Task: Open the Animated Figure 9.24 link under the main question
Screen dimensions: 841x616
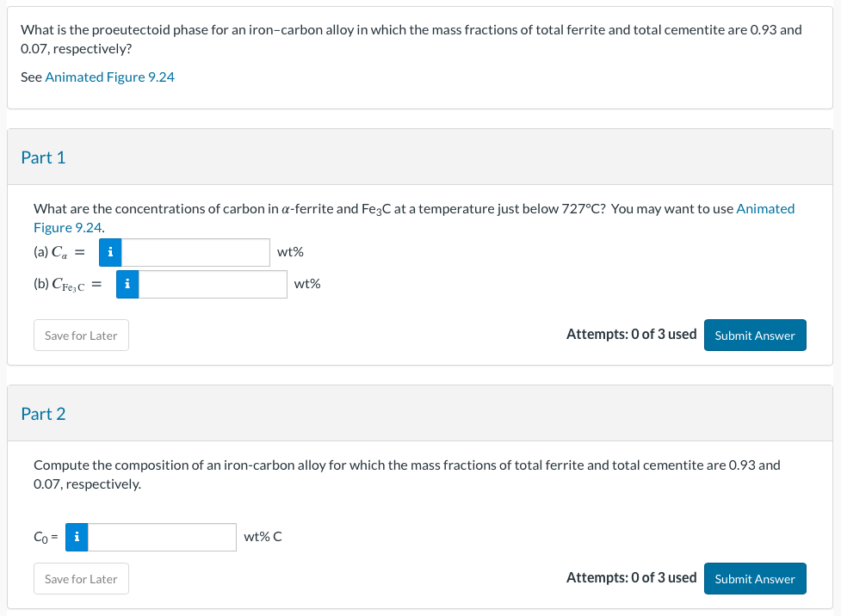Action: point(109,77)
